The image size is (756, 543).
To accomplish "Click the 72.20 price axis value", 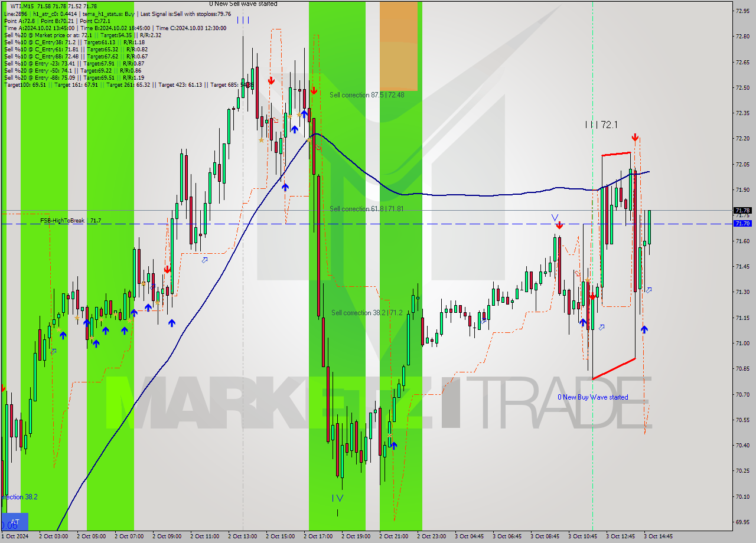I will coord(742,138).
